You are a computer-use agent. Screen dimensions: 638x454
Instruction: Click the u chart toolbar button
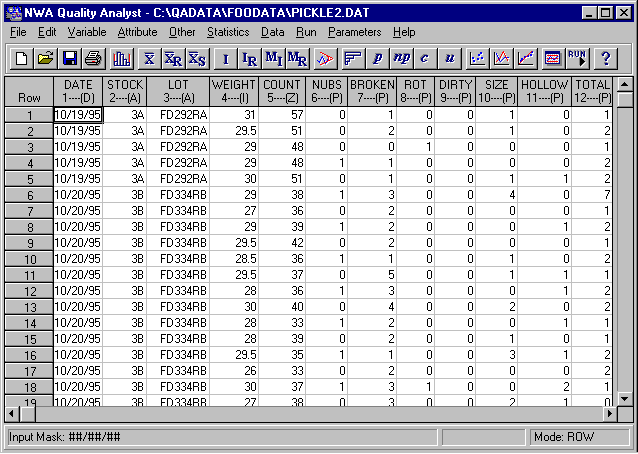(450, 58)
